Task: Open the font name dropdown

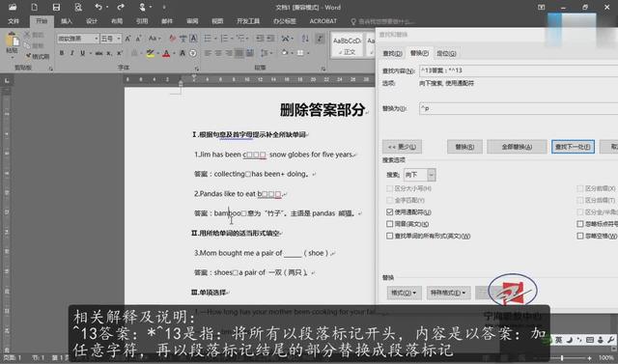Action: click(x=97, y=39)
